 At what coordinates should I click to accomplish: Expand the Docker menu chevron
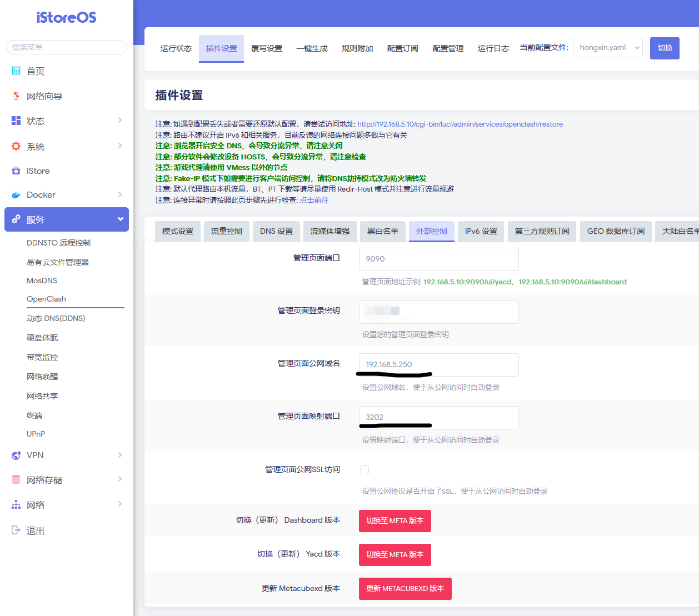pyautogui.click(x=120, y=194)
